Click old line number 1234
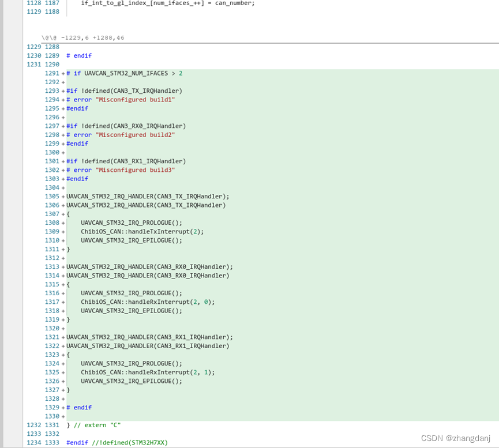 click(34, 443)
